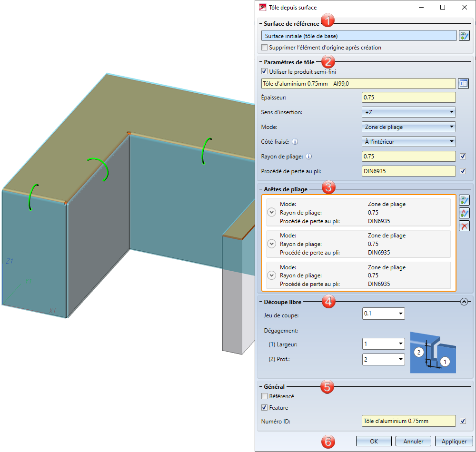Screen dimensions: 476x452
Task: Open the Sens d'insertion dropdown
Action: [x=408, y=112]
